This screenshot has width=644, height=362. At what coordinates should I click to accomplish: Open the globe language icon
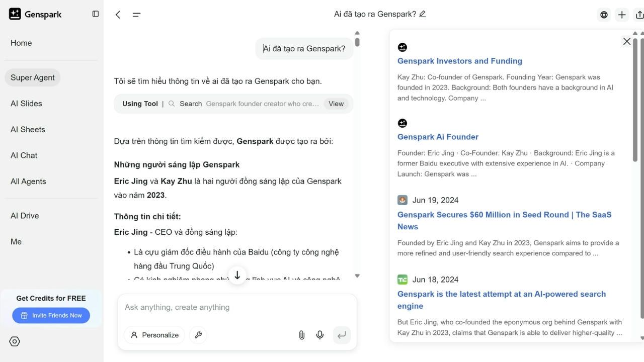[604, 15]
